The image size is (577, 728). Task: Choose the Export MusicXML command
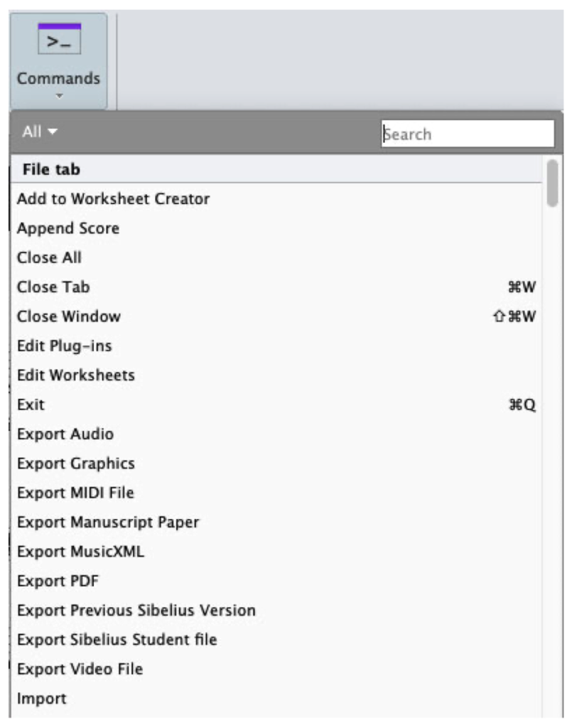pyautogui.click(x=80, y=552)
